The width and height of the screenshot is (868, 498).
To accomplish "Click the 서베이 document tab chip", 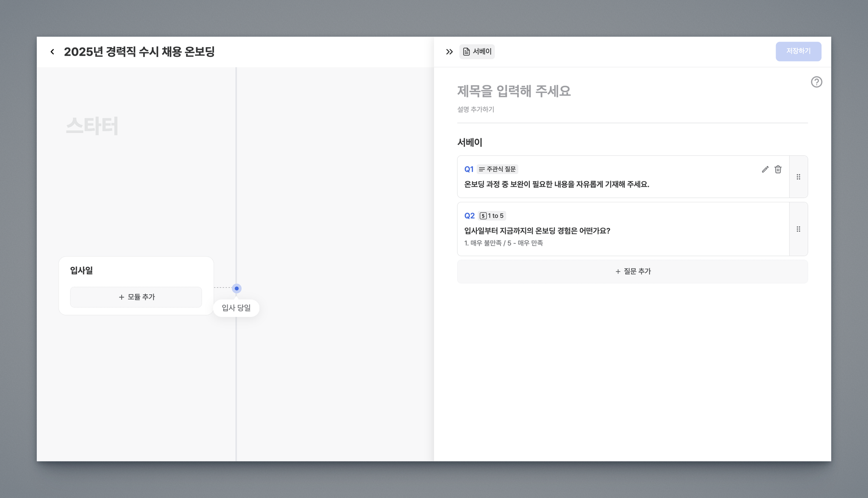I will point(477,52).
